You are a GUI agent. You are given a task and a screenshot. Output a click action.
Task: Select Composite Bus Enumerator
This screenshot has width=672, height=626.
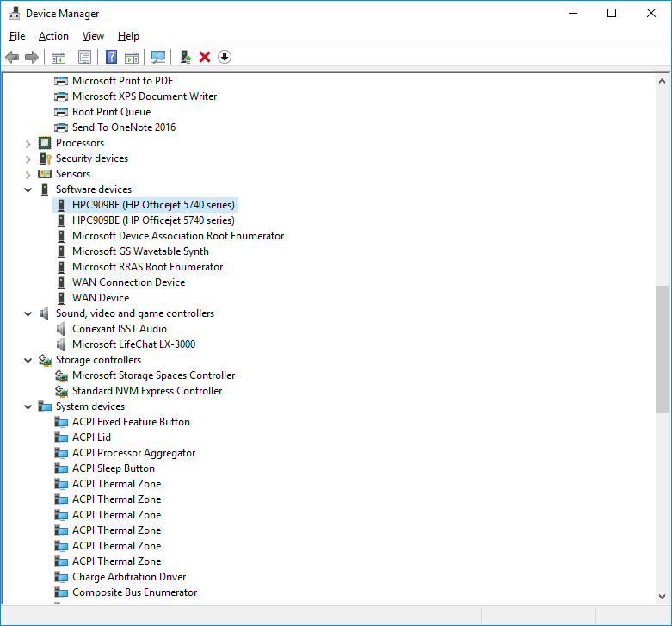pyautogui.click(x=134, y=592)
